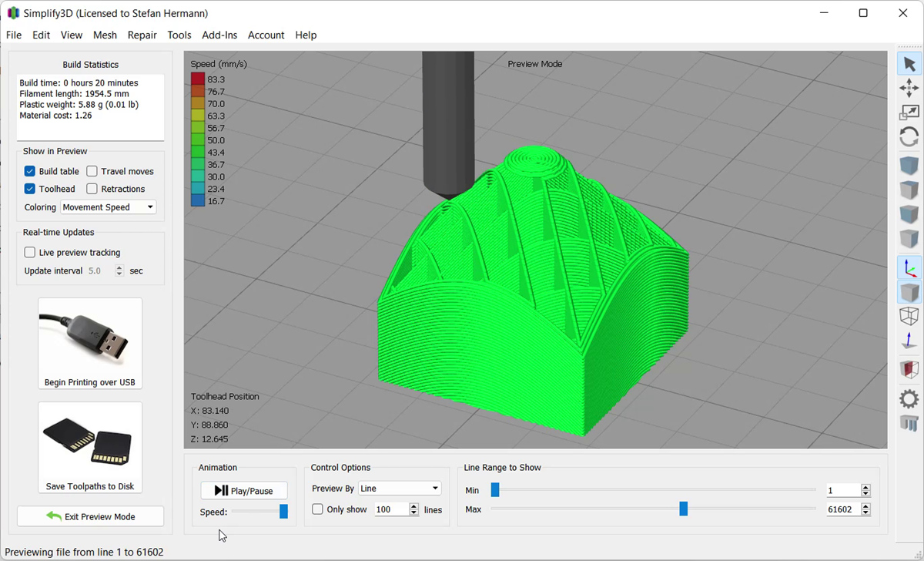This screenshot has height=561, width=924.
Task: Open process settings gear icon
Action: [x=909, y=398]
